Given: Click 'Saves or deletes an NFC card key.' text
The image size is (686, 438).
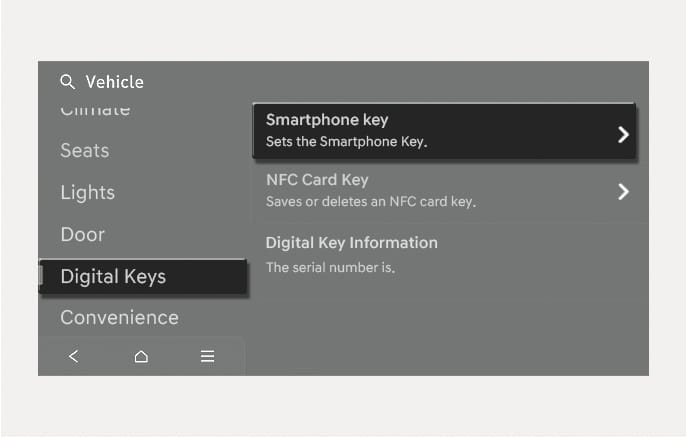Looking at the screenshot, I should pyautogui.click(x=370, y=202).
